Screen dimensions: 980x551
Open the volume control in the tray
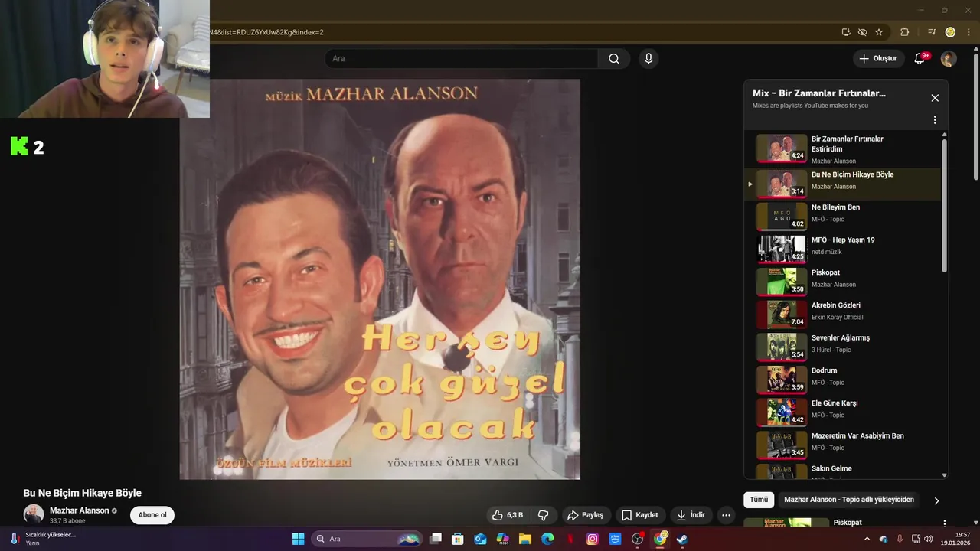[929, 539]
